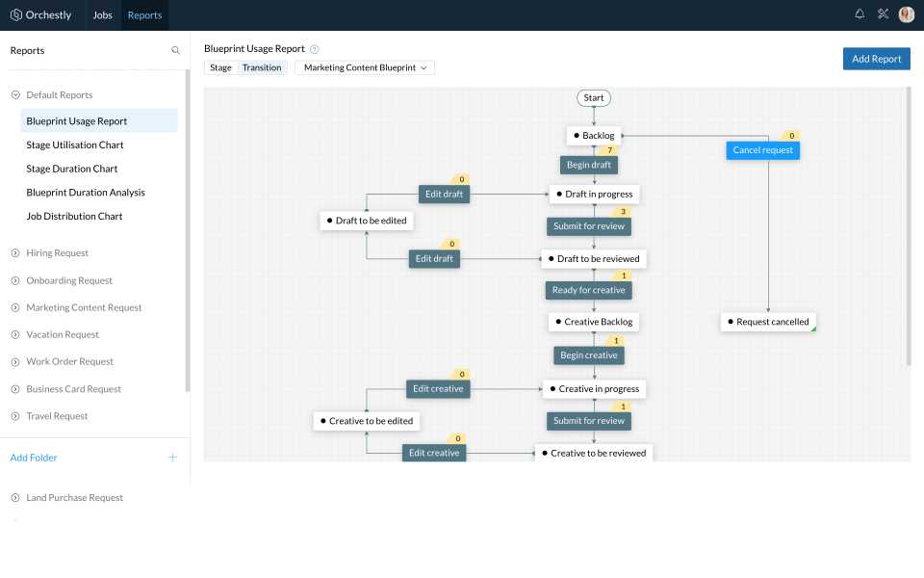Click the Orchestly logo icon

(16, 14)
